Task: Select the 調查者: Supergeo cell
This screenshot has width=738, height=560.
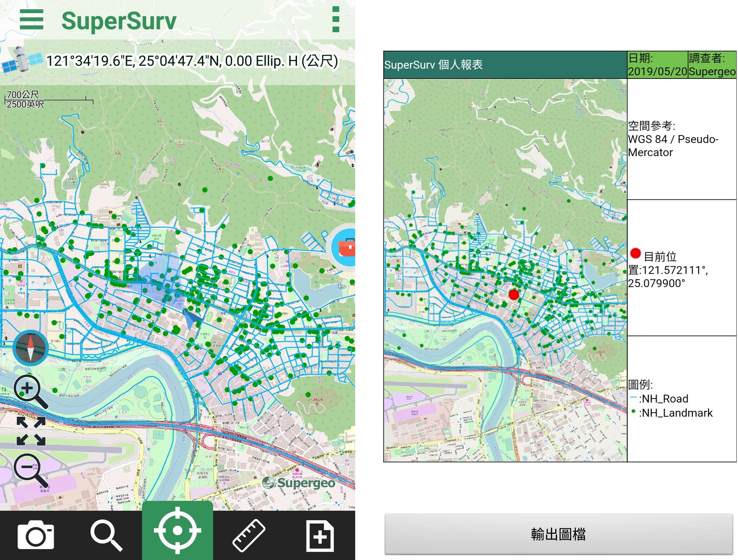Action: [712, 65]
